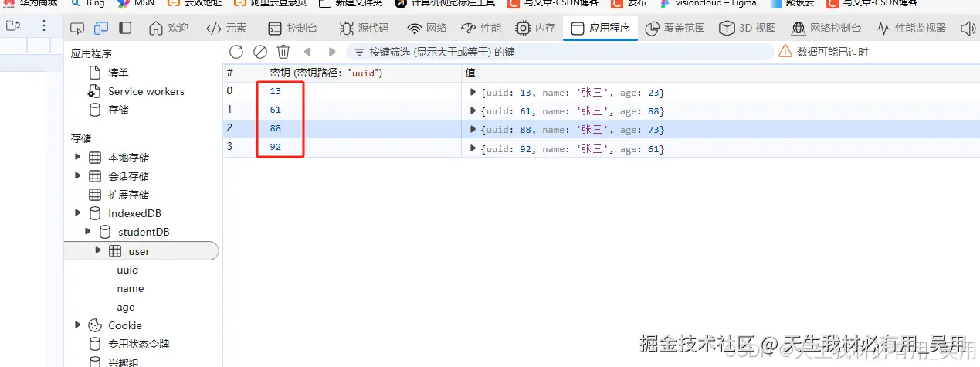The height and width of the screenshot is (367, 980).
Task: Expand object value with uuid 92
Action: point(473,148)
